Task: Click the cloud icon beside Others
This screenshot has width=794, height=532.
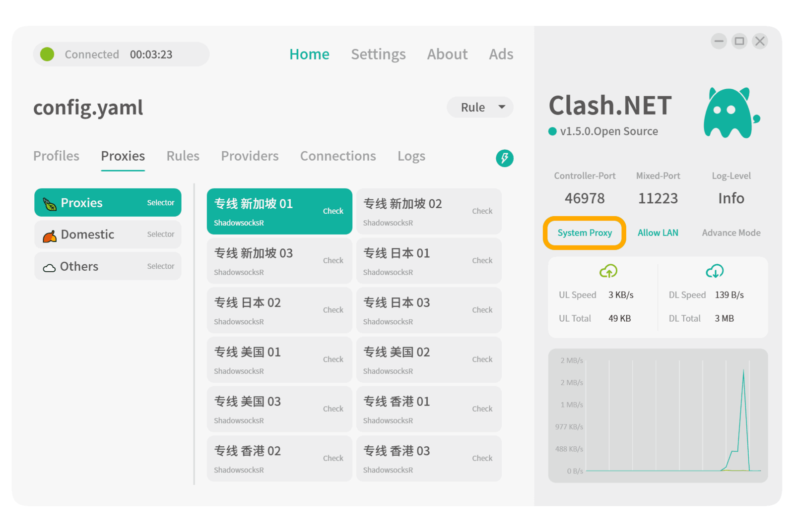Action: (49, 268)
